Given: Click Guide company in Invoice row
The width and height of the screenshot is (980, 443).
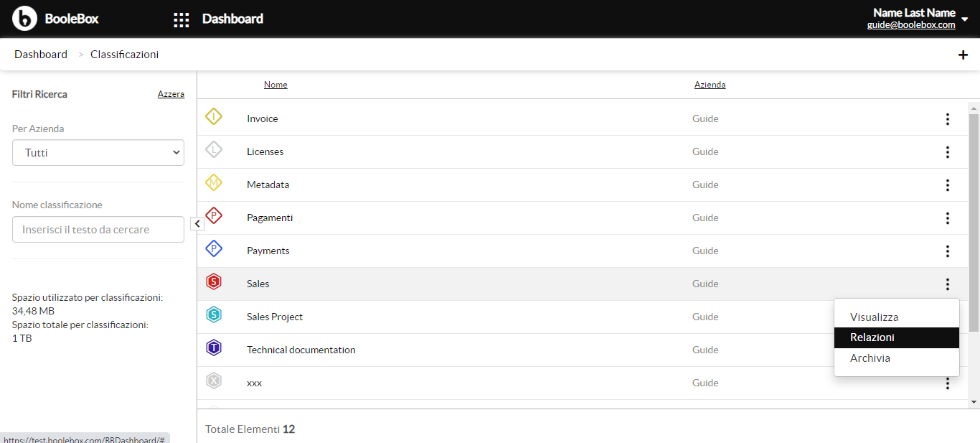Looking at the screenshot, I should click(x=705, y=119).
